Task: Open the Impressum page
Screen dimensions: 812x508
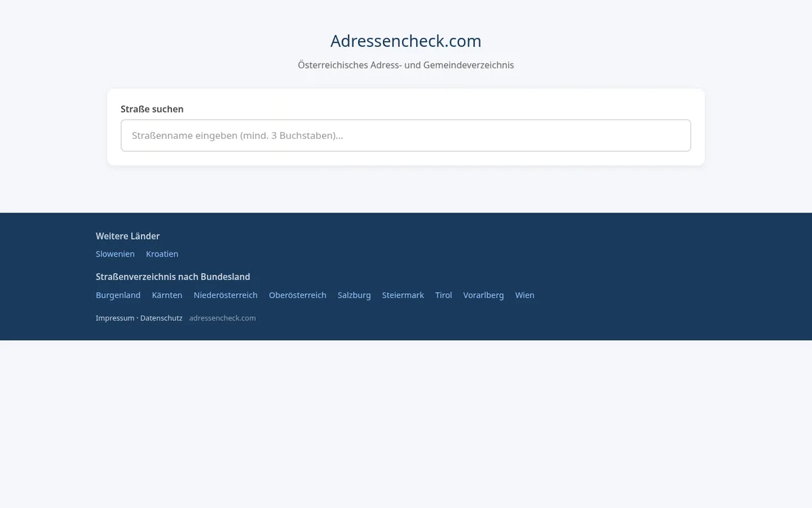Action: pyautogui.click(x=115, y=318)
